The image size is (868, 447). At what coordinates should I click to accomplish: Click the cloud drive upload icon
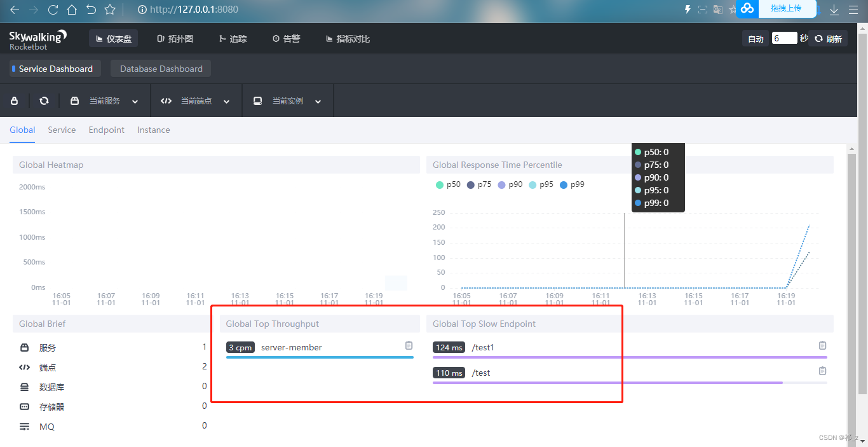coord(747,8)
